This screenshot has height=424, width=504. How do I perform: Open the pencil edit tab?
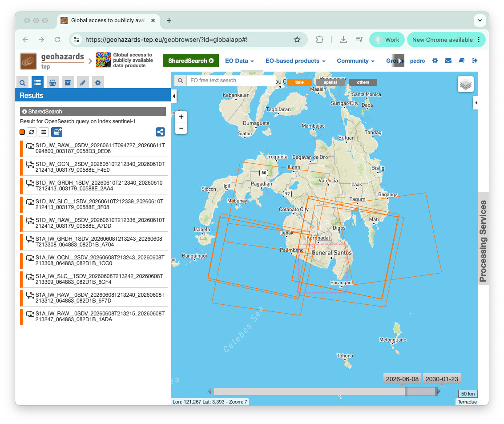click(83, 83)
